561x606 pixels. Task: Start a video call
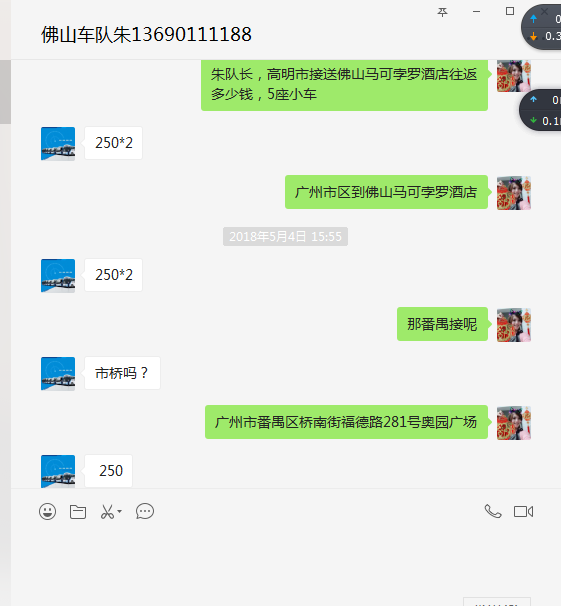[524, 511]
